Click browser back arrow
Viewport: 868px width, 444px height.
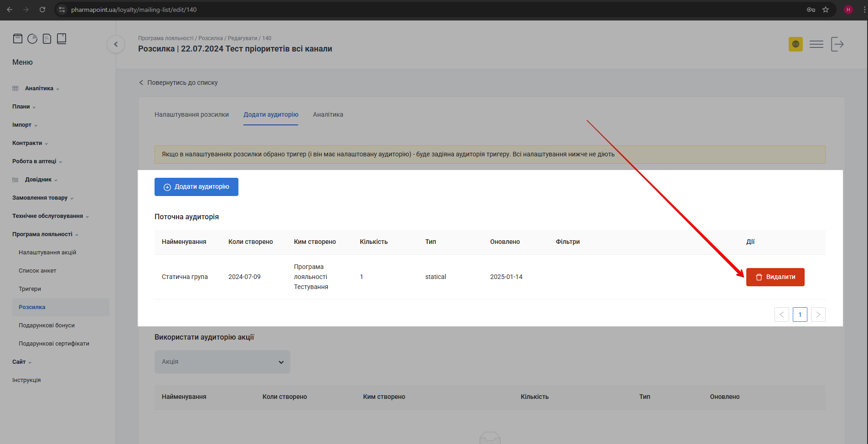tap(10, 10)
